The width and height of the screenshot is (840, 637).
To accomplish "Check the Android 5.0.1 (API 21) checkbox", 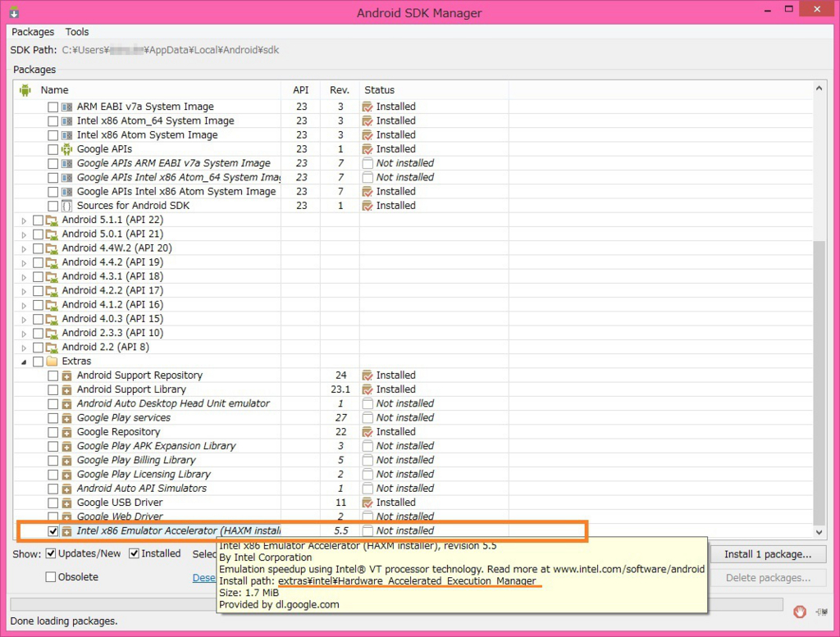I will 38,234.
